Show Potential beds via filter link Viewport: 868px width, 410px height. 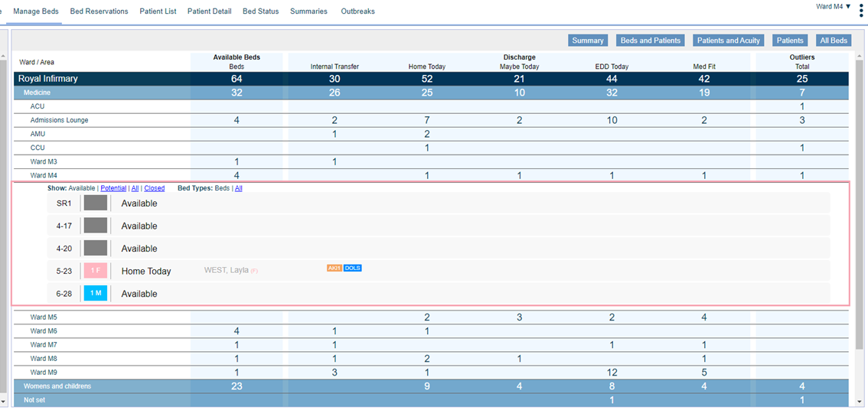tap(113, 188)
